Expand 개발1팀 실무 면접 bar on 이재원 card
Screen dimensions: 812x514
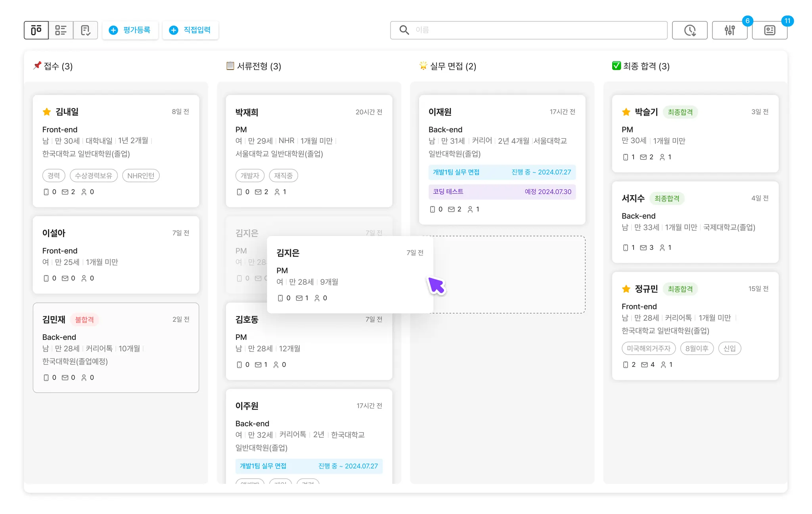[502, 172]
